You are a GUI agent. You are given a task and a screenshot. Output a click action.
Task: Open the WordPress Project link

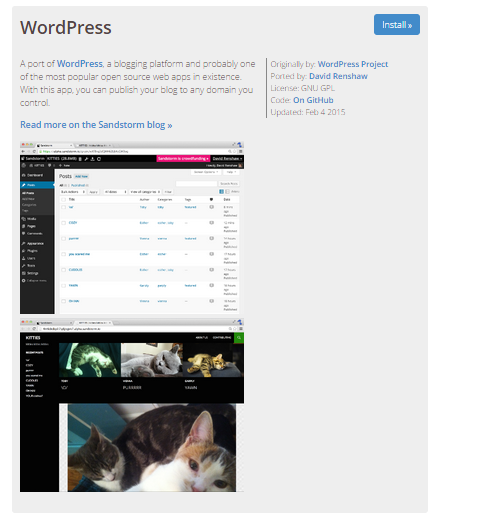click(353, 64)
